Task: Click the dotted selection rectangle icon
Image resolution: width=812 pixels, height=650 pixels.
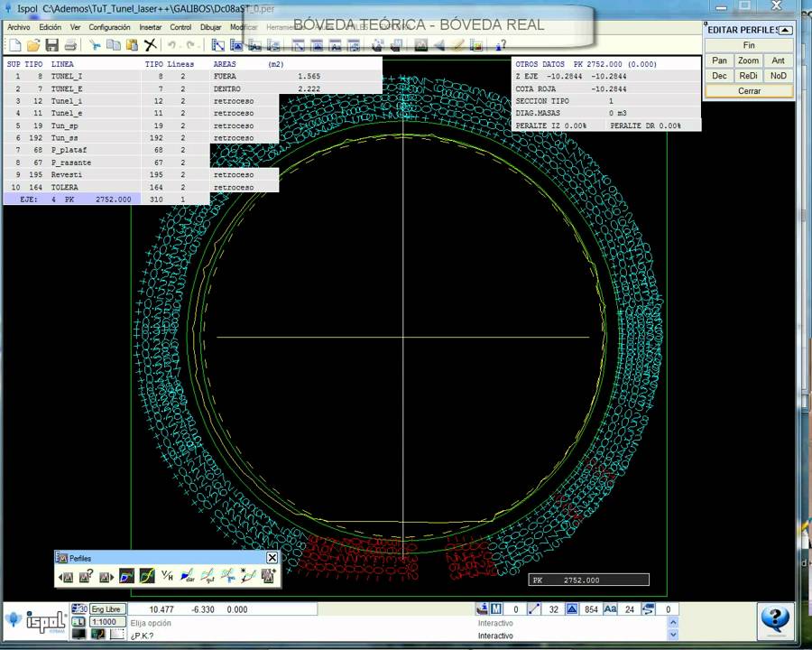Action: tap(118, 634)
